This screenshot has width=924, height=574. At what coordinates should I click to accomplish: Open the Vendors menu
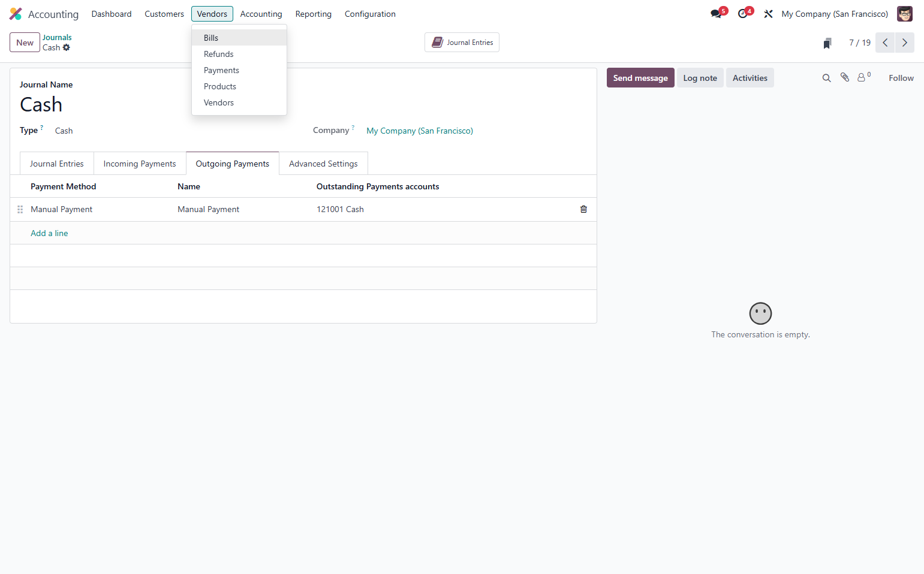tap(212, 14)
